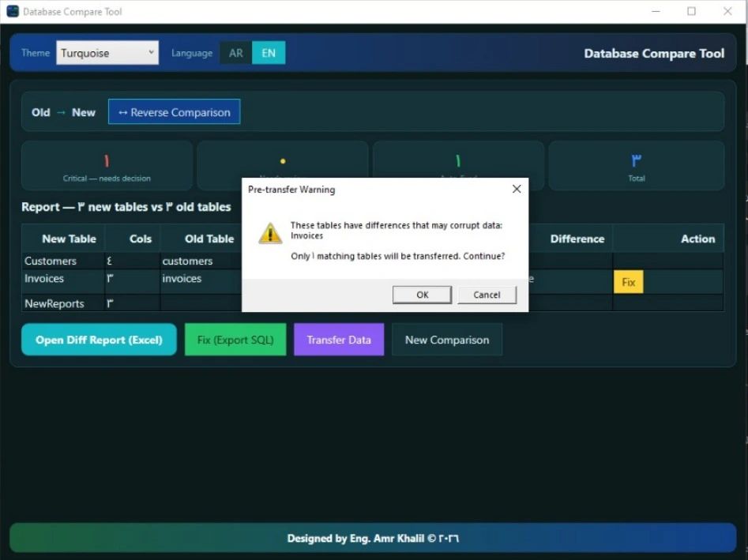Viewport: 748px width, 560px height.
Task: Close the Pre-transfer Warning dialog with X
Action: (x=517, y=190)
